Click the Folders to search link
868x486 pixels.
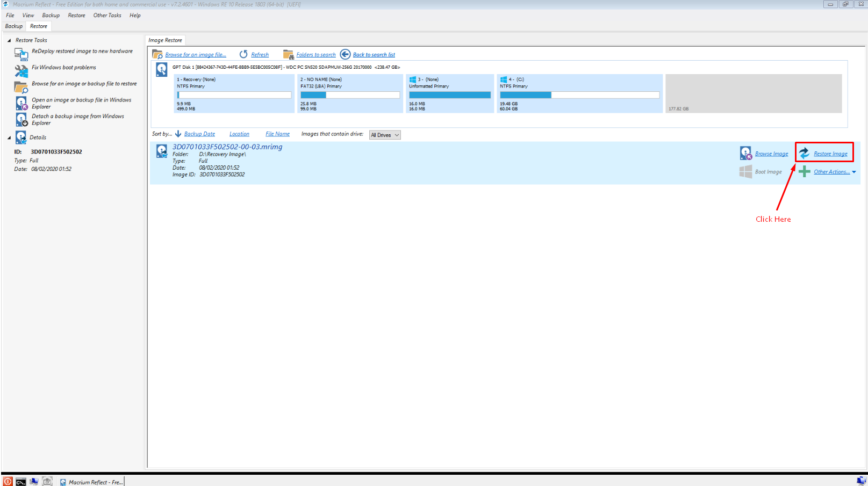coord(316,55)
